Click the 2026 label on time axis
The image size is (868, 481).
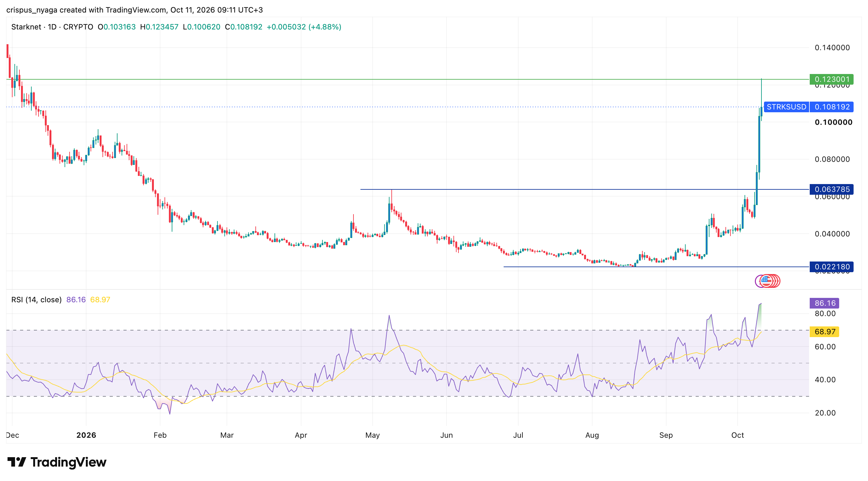[86, 435]
